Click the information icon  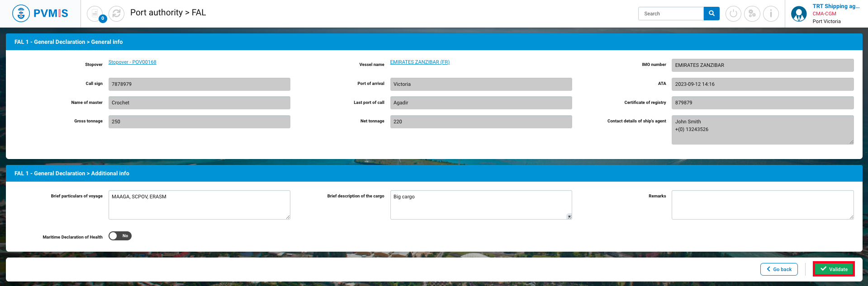[x=771, y=14]
